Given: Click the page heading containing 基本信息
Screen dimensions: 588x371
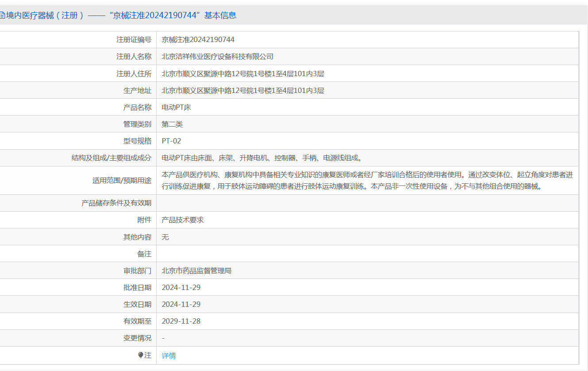Looking at the screenshot, I should [118, 15].
